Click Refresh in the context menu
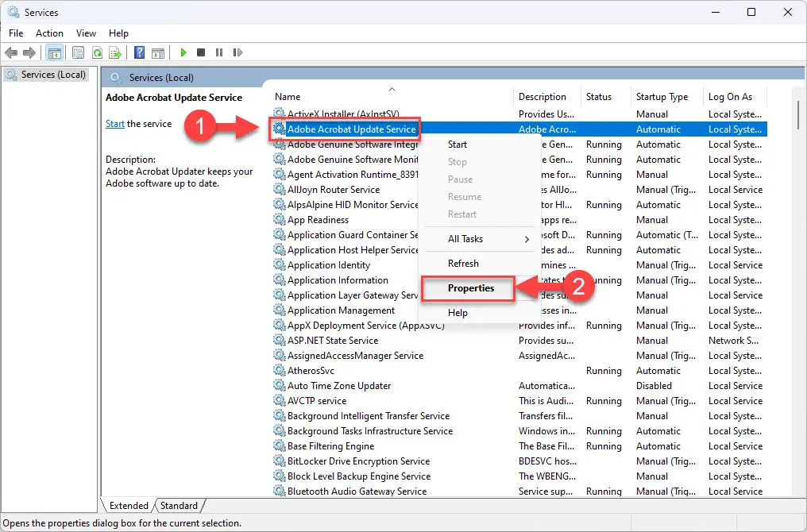This screenshot has height=532, width=807. click(463, 263)
